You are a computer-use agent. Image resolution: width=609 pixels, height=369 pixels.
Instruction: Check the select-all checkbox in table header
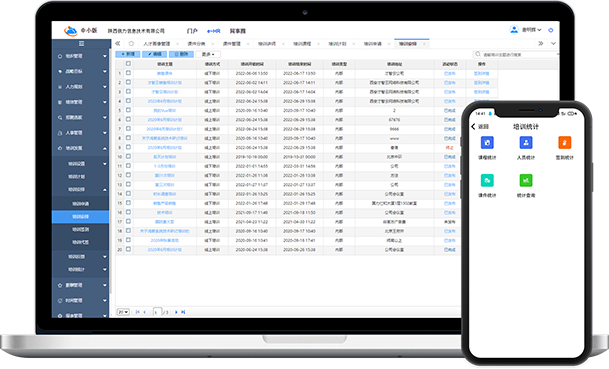click(x=128, y=64)
